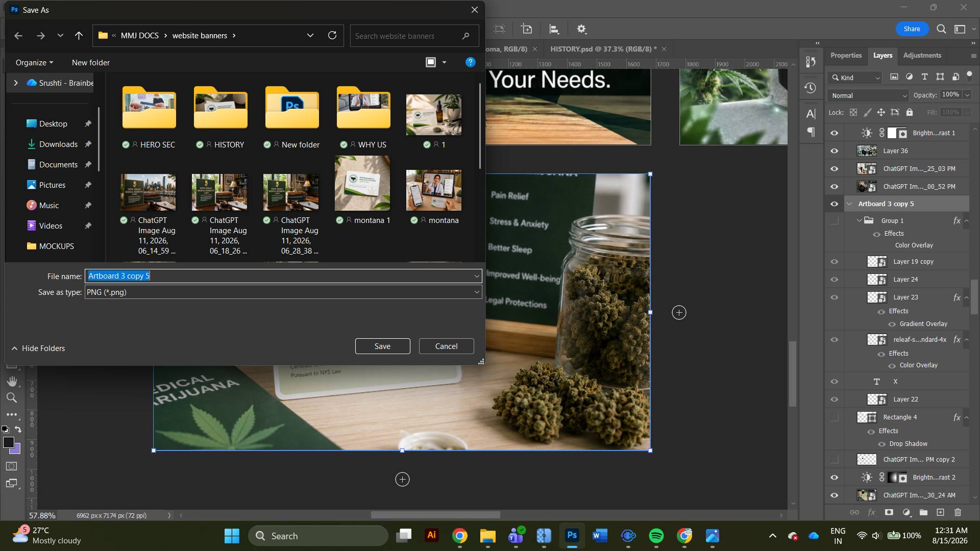
Task: Delete layer using trash icon
Action: pyautogui.click(x=958, y=512)
